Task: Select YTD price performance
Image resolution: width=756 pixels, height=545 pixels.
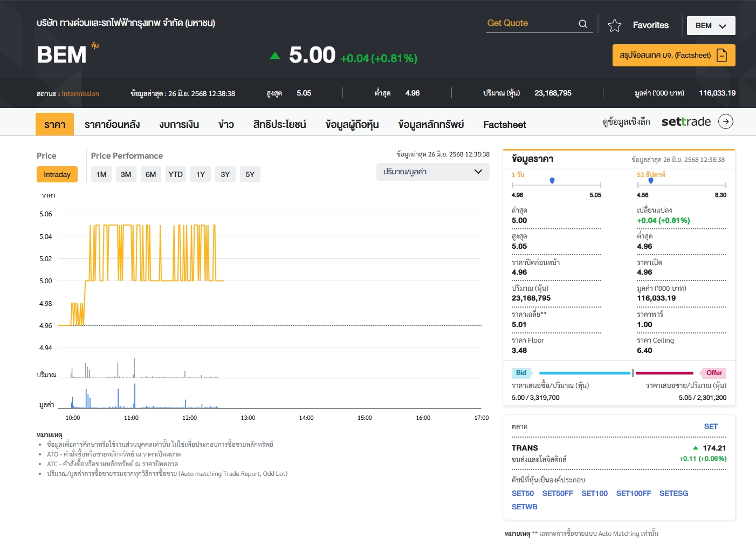Action: 175,174
